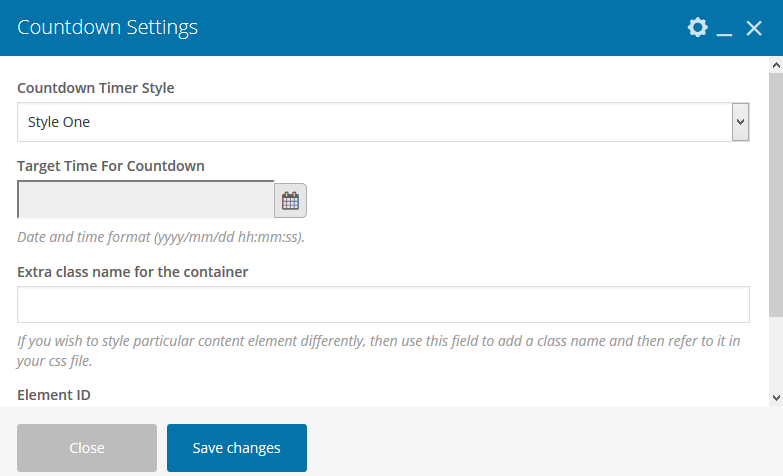Click the date and time format hint
The width and height of the screenshot is (783, 476).
[x=161, y=238]
